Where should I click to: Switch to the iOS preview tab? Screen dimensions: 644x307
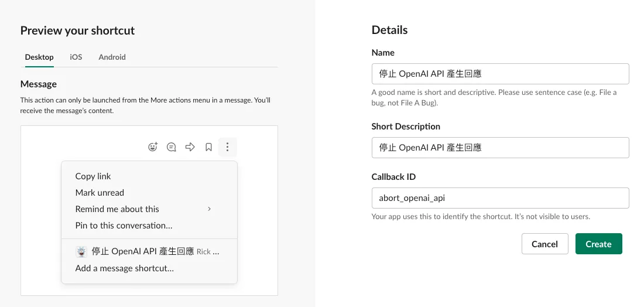tap(76, 57)
